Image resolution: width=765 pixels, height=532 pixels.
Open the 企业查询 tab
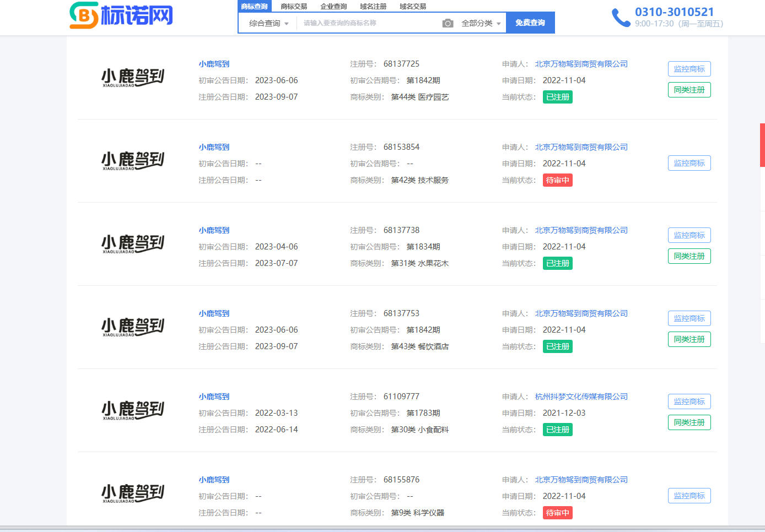(x=333, y=7)
